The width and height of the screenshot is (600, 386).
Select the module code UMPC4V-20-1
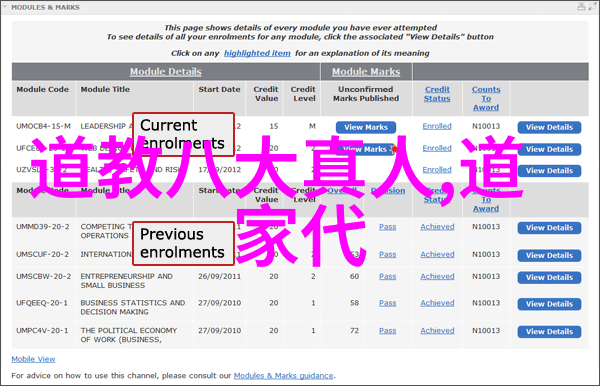click(x=42, y=331)
